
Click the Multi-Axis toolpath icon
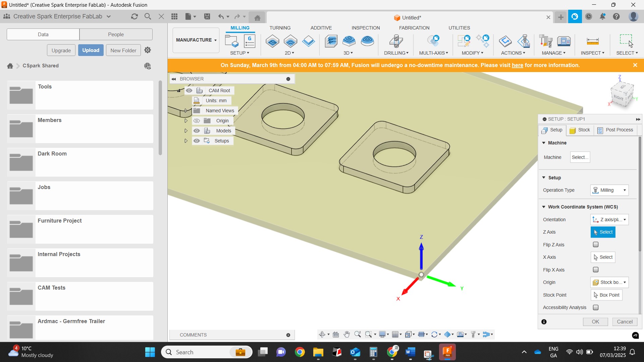pyautogui.click(x=433, y=41)
